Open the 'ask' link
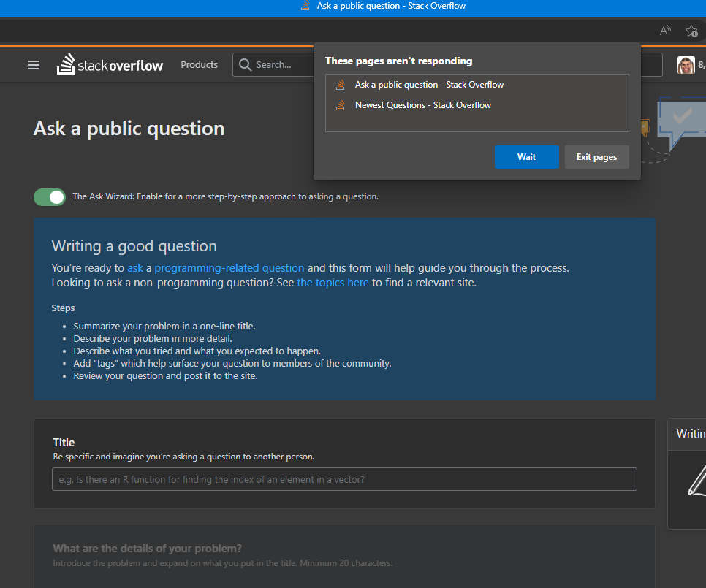706x588 pixels. [135, 268]
